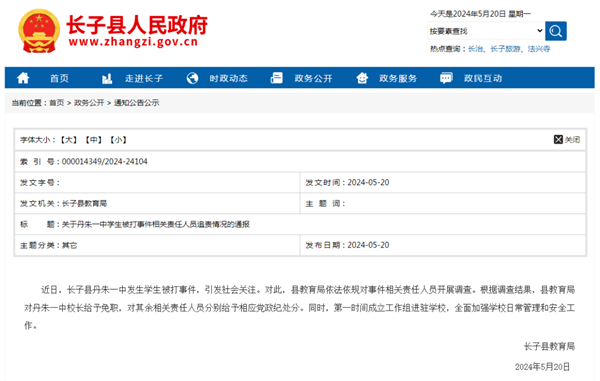Click the 主题分类 其它 cell
Viewport: 600px width, 381px height.
[x=157, y=245]
